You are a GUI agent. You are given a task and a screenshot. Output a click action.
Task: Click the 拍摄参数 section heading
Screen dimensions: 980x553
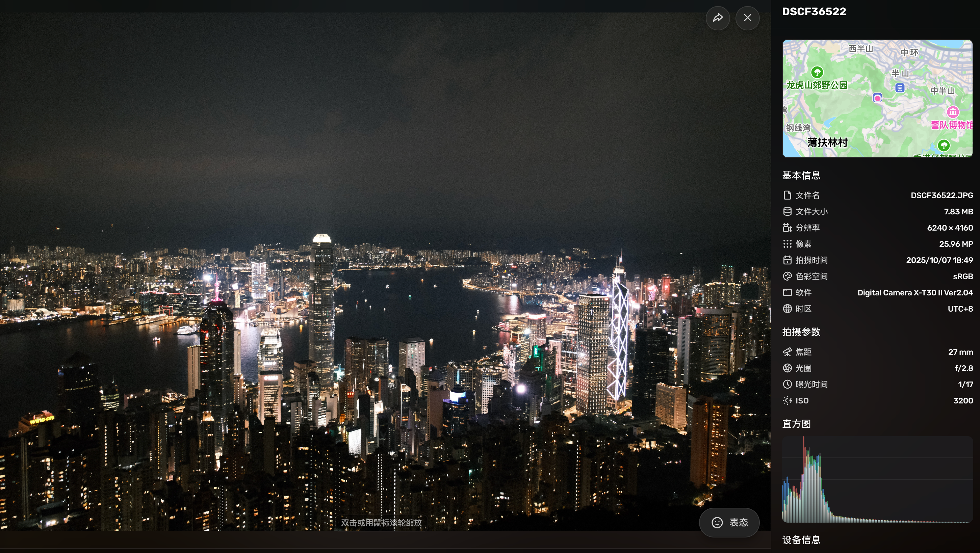[801, 332]
